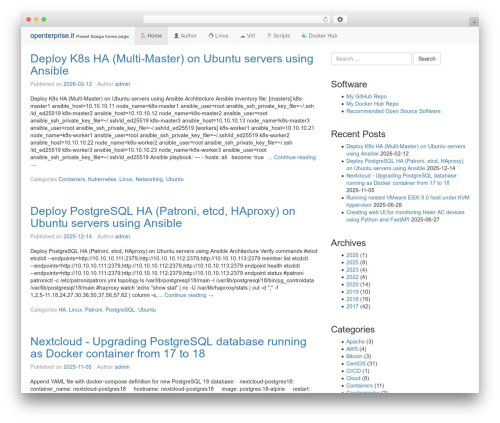Open recent post Deploy K8s HA in sidebar
The image size is (500, 423).
tap(405, 150)
